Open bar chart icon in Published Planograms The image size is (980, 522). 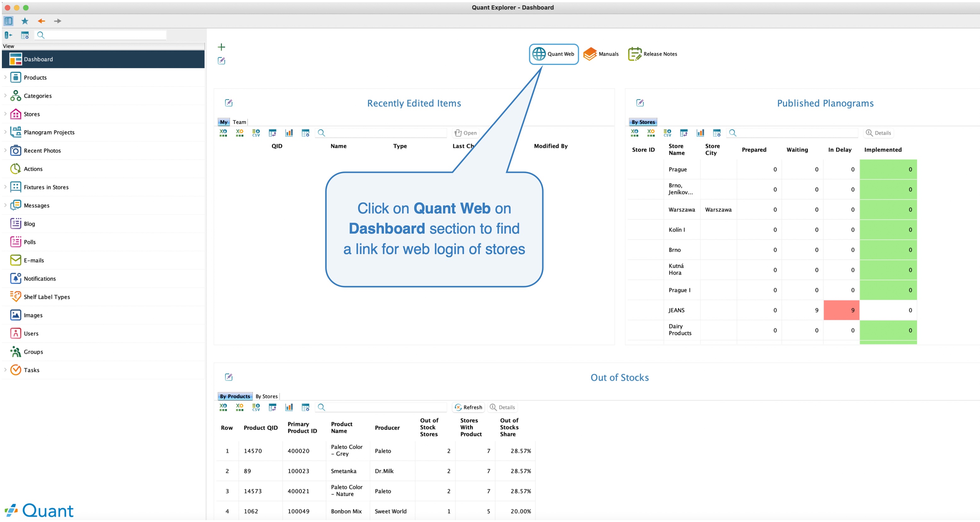click(x=700, y=133)
